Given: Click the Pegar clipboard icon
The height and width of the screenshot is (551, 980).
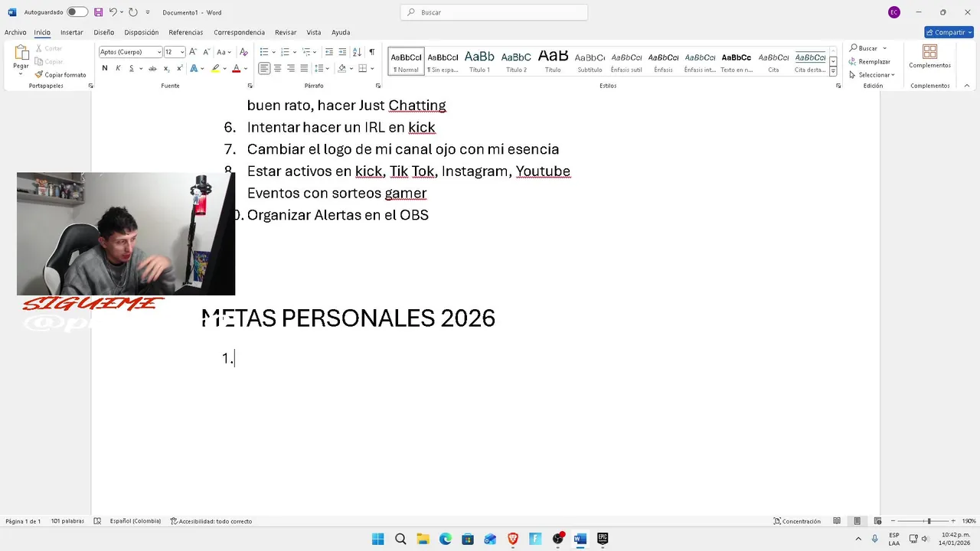Looking at the screenshot, I should point(21,53).
